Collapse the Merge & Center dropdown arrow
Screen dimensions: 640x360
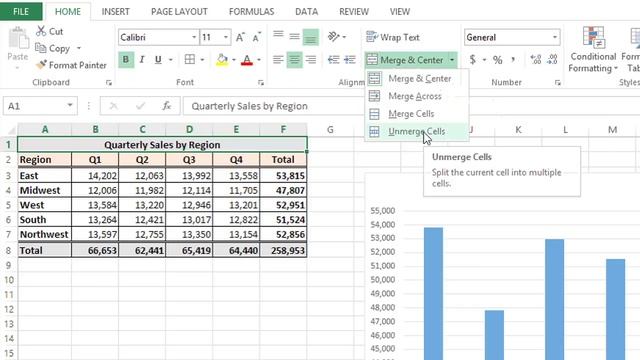[x=452, y=60]
